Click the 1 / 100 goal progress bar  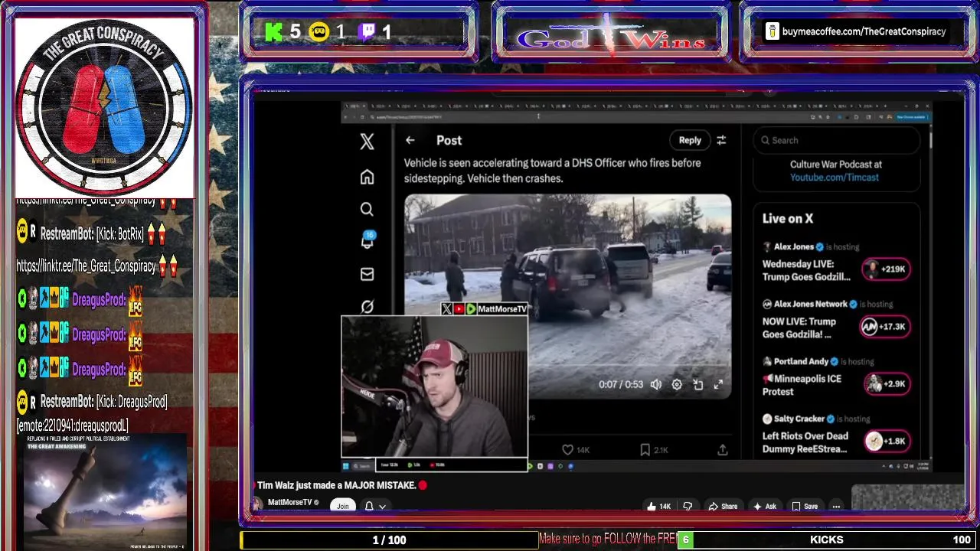point(389,540)
